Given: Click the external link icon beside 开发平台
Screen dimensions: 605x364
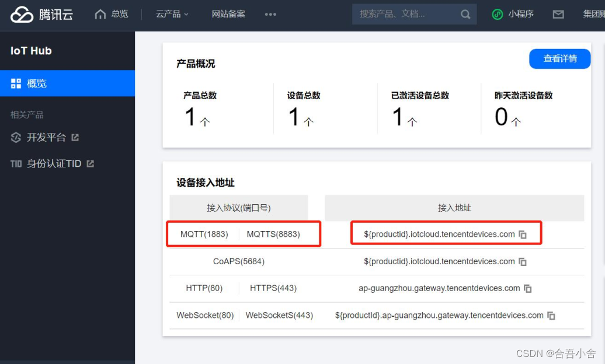Looking at the screenshot, I should click(x=75, y=137).
